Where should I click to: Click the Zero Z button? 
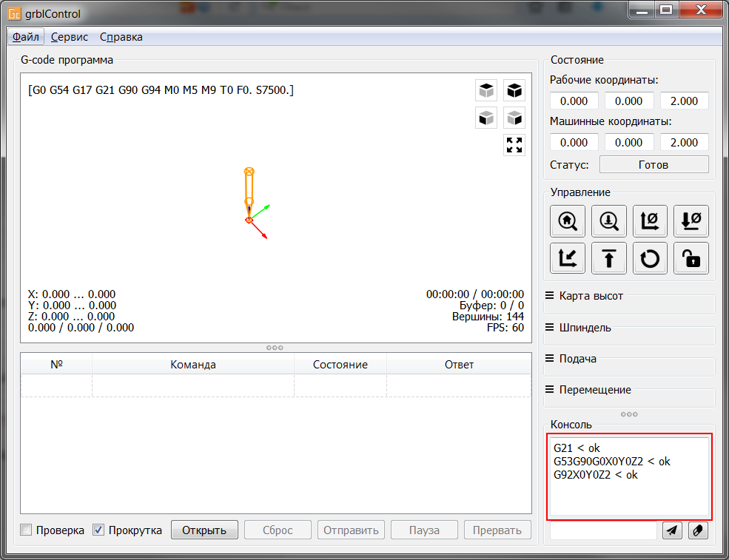(691, 221)
